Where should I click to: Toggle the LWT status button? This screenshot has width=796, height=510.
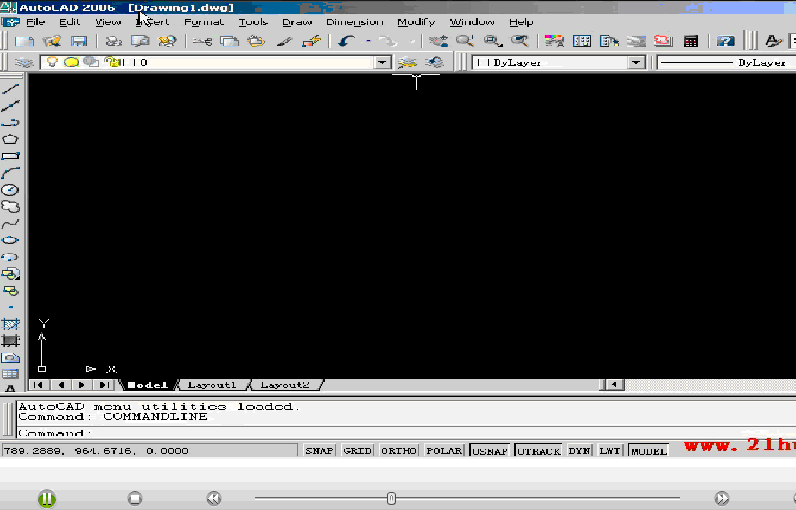point(610,451)
